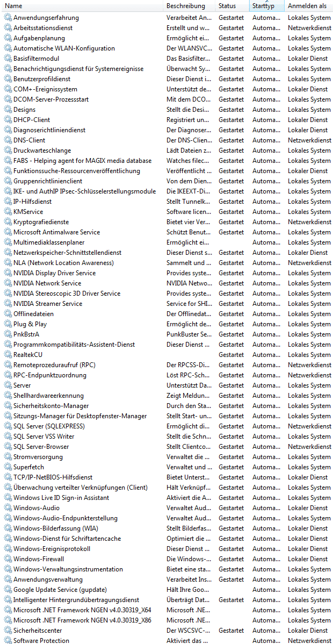The image size is (333, 644).
Task: Click the Netzwerkspeicher-Schnittstellendienst entry
Action: pos(67,253)
